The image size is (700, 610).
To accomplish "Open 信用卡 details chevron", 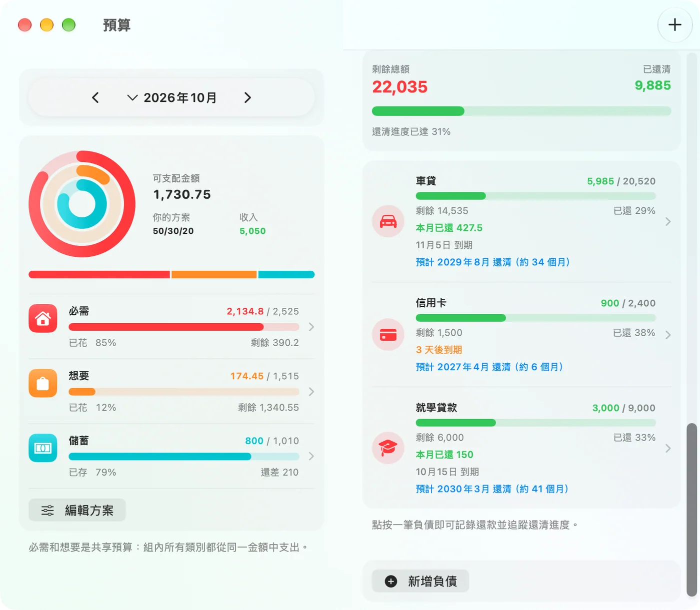I will coord(668,335).
